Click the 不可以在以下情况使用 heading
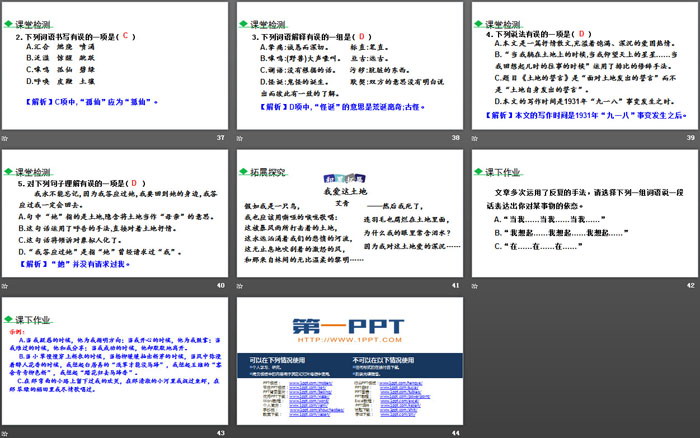Viewport: 700px width, 438px height. [384, 358]
